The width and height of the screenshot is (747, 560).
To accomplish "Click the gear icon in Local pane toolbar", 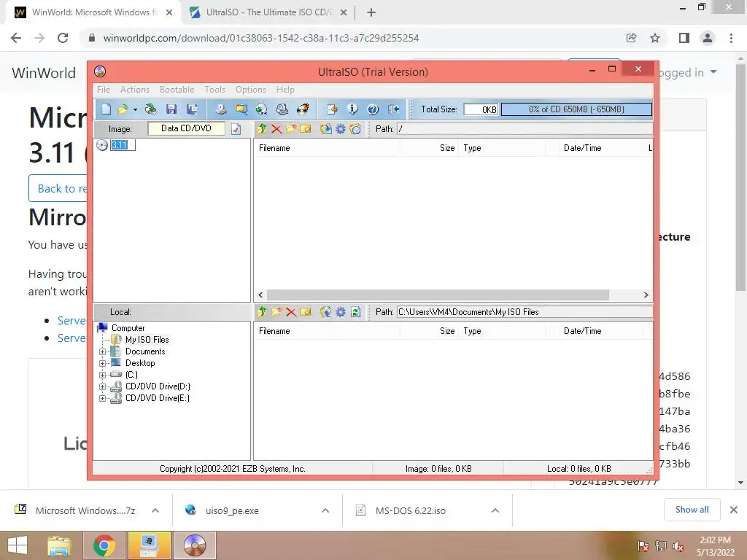I will [x=340, y=312].
